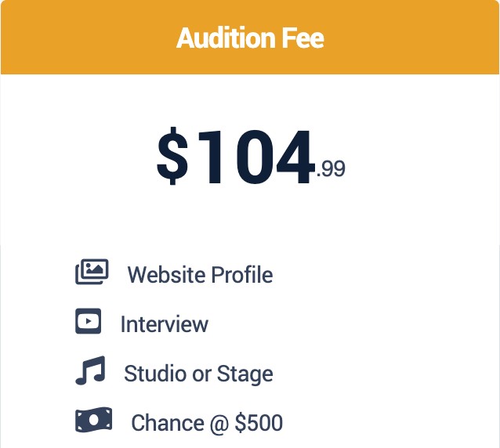Select the Website Profile feature text
This screenshot has width=500, height=448.
click(x=200, y=275)
